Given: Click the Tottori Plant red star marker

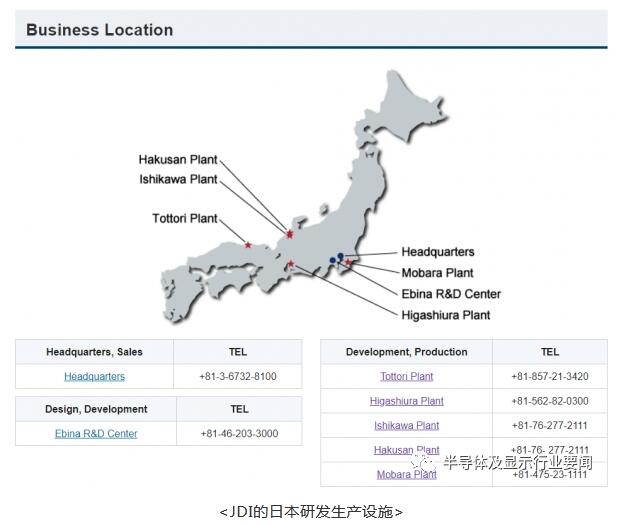Looking at the screenshot, I should coord(248,245).
